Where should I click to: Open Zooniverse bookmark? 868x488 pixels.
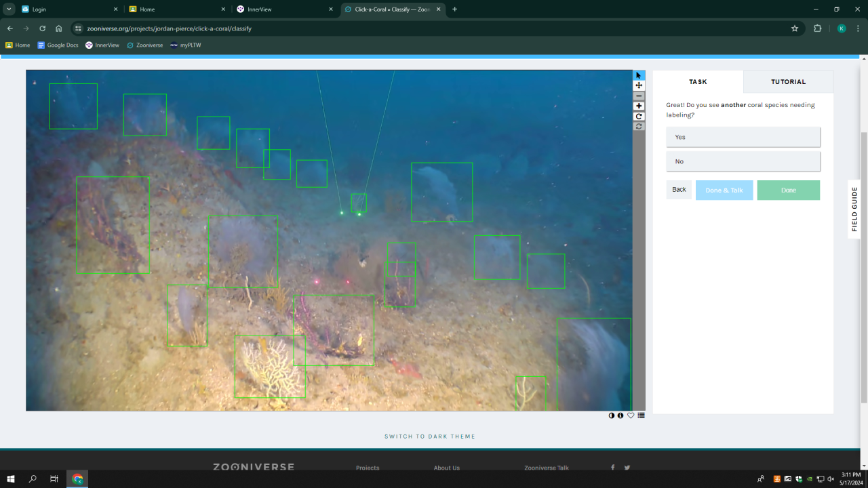[144, 45]
